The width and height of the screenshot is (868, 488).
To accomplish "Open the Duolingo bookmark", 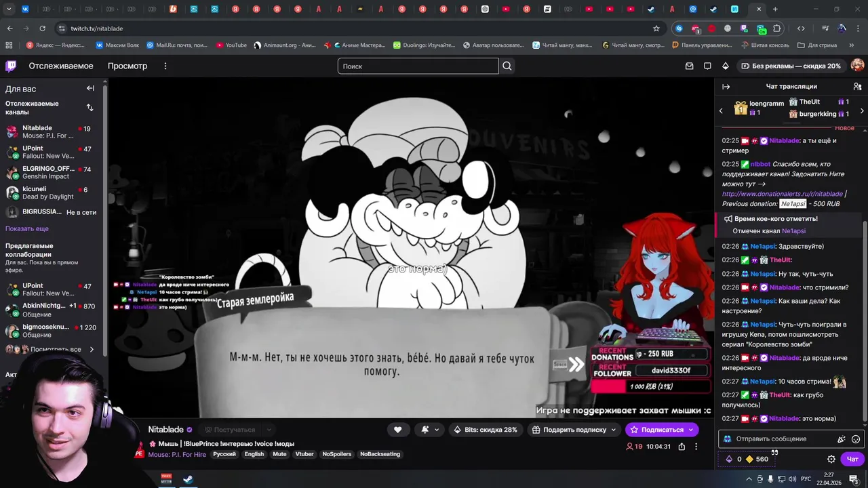I will [424, 45].
